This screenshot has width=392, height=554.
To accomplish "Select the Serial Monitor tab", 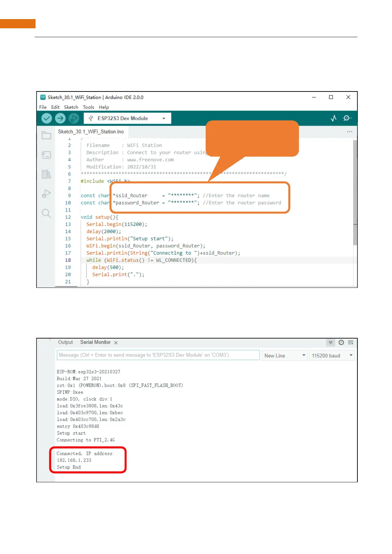I will pos(95,342).
